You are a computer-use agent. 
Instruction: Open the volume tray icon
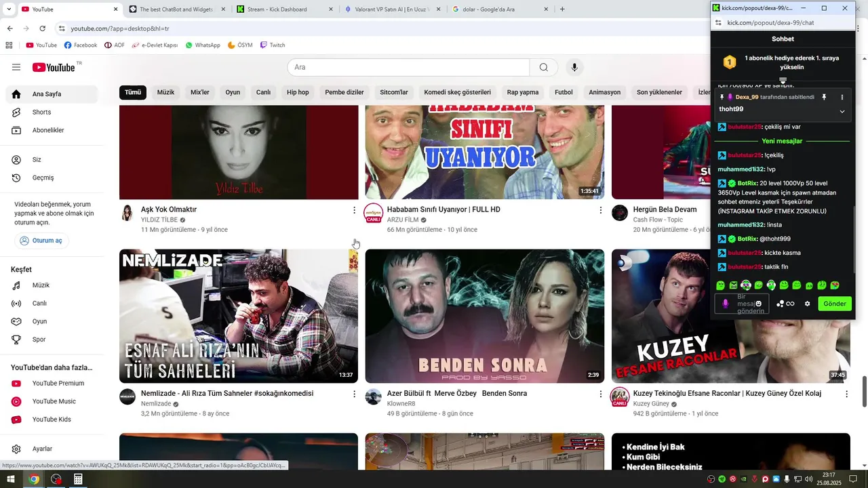808,479
